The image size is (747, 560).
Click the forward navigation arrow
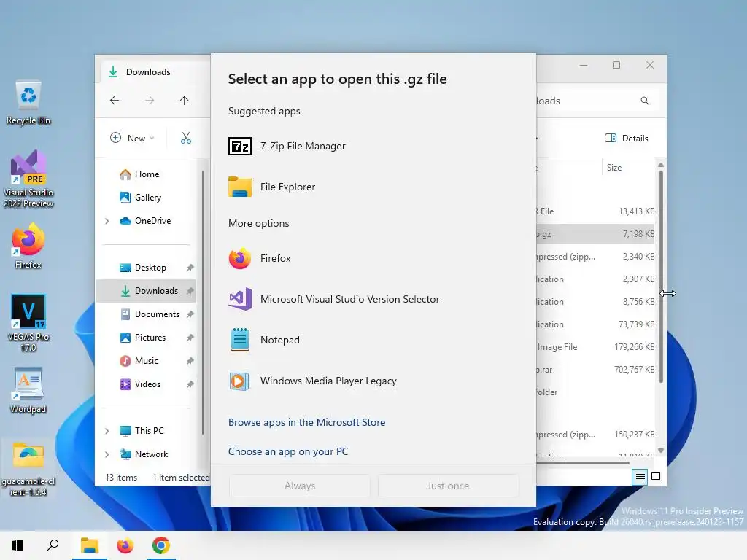150,101
